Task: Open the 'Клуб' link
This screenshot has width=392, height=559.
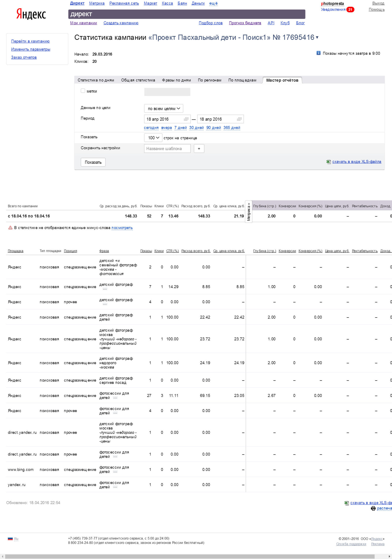Action: (285, 23)
